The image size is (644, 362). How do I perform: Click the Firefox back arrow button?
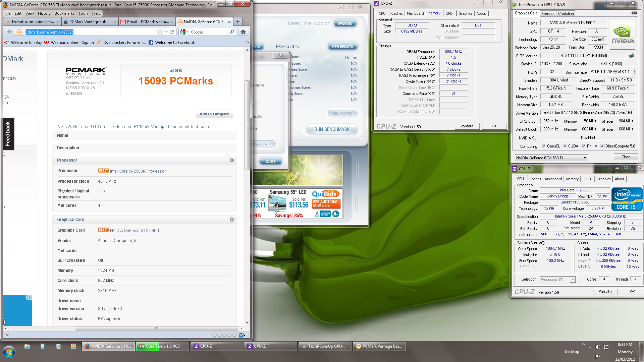click(9, 32)
